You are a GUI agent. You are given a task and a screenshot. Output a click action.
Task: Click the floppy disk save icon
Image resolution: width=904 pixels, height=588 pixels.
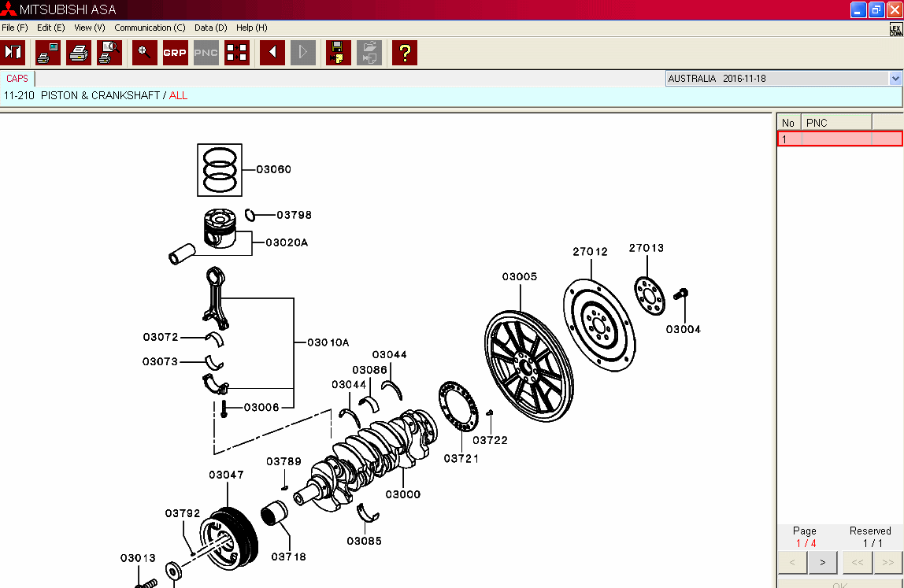pyautogui.click(x=338, y=53)
